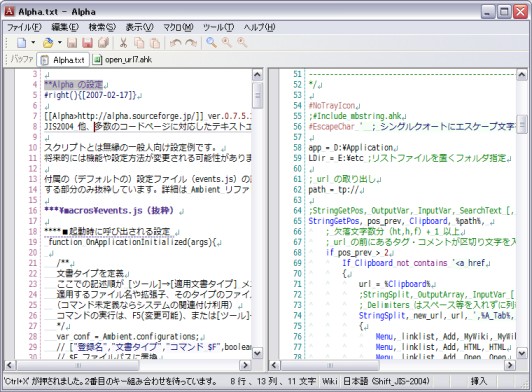Open the マクロ(M) menu

coord(178,27)
